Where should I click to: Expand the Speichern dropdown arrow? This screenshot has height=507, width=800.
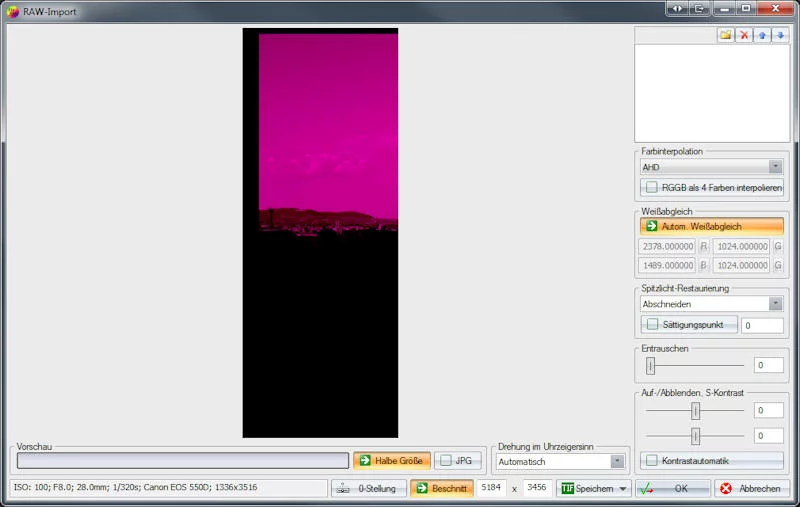tap(623, 489)
